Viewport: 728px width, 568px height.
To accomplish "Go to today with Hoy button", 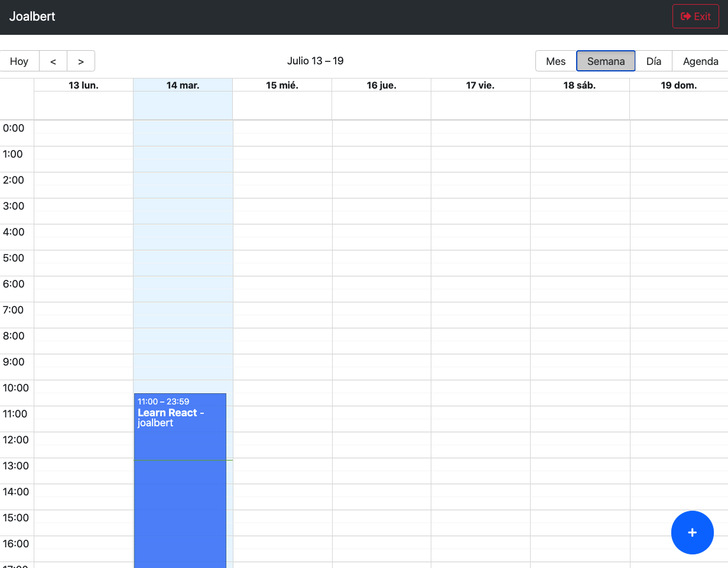I will pos(19,61).
